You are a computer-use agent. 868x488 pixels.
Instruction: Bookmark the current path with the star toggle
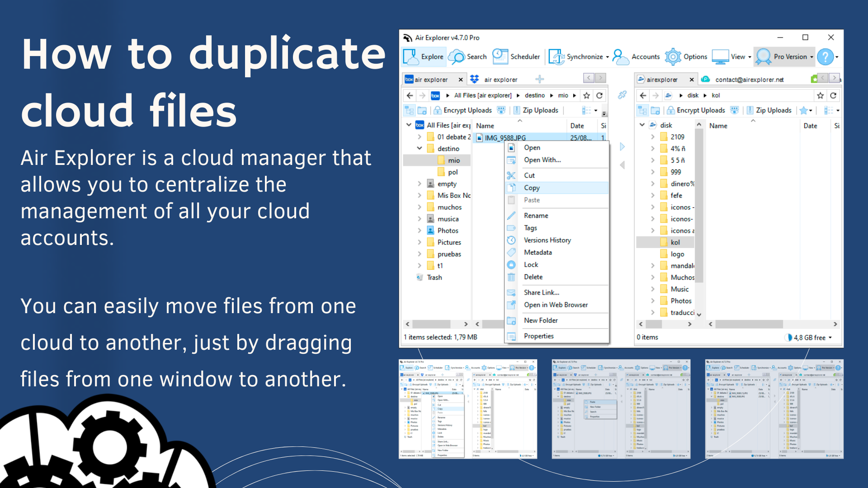586,95
